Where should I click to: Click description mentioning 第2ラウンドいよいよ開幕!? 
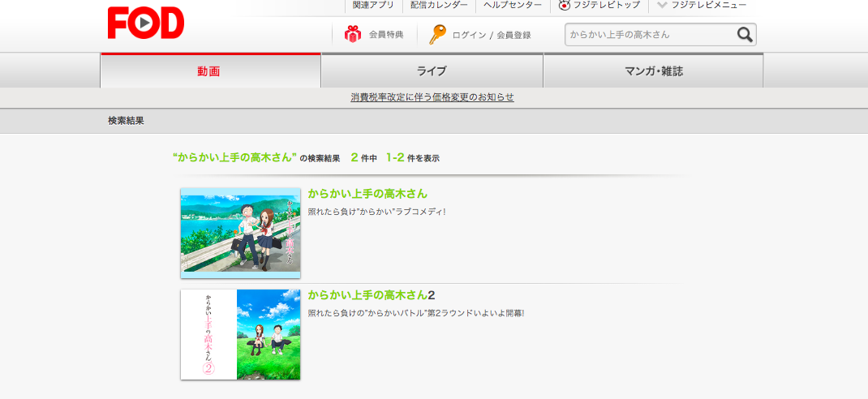pyautogui.click(x=415, y=313)
